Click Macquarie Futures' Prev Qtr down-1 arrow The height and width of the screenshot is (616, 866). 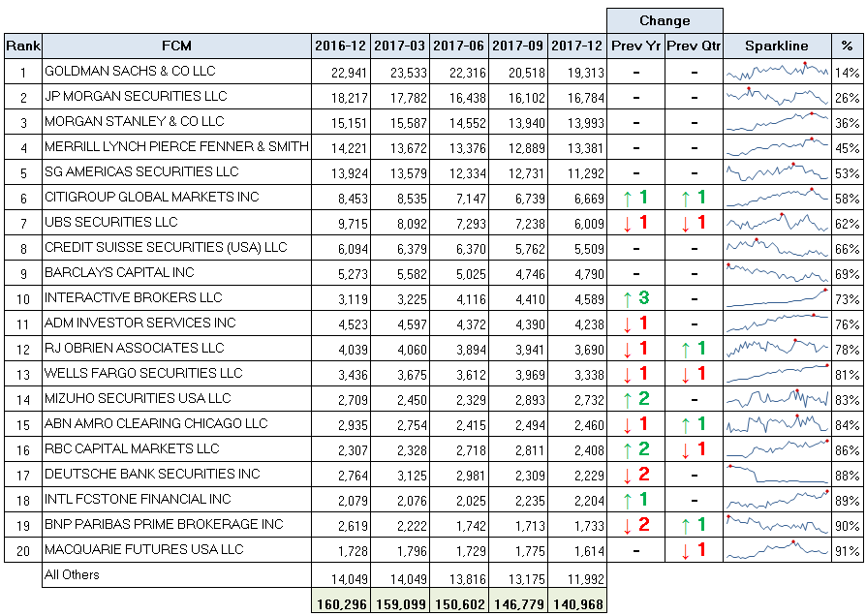coord(694,550)
